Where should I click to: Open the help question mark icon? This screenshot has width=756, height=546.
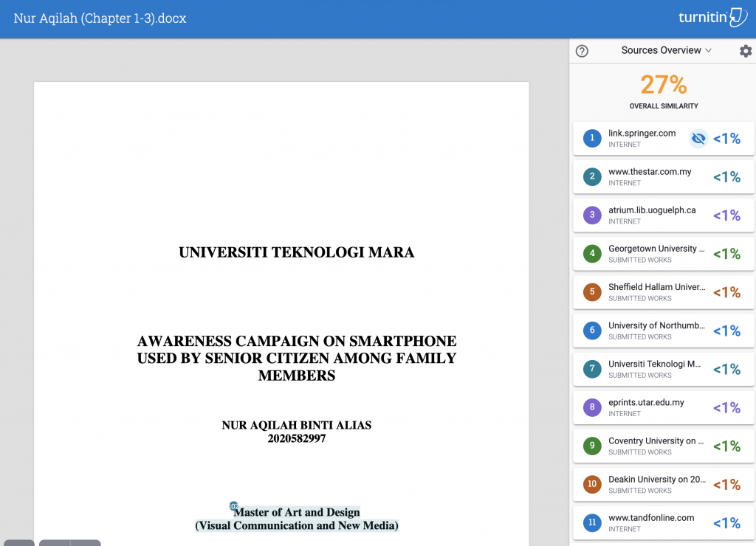click(582, 51)
